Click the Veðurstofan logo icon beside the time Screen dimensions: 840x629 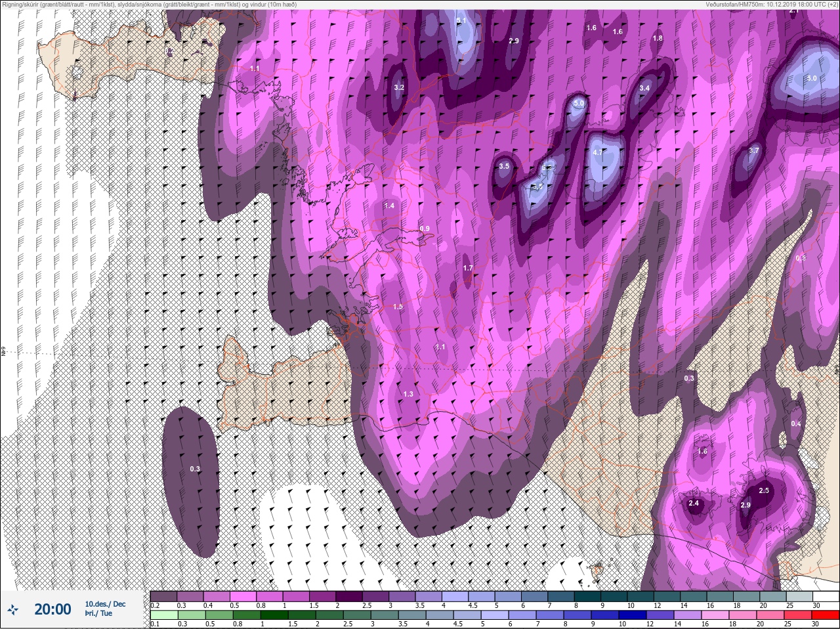(x=12, y=610)
